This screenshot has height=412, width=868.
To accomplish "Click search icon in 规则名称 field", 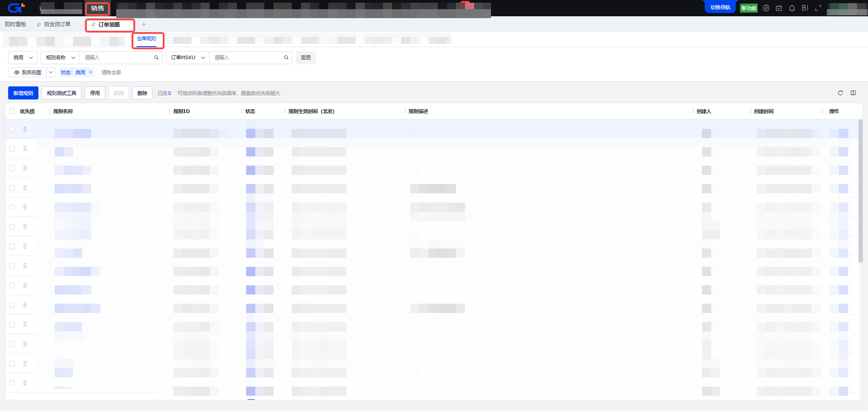I will coord(156,57).
